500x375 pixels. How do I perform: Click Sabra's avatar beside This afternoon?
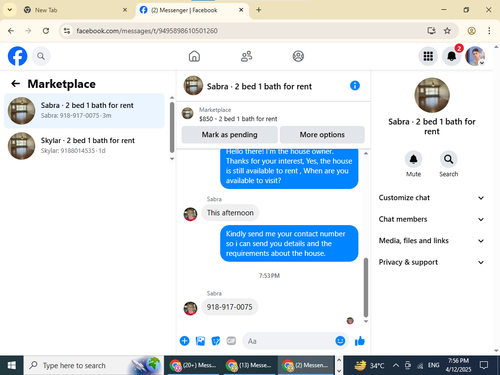[190, 214]
